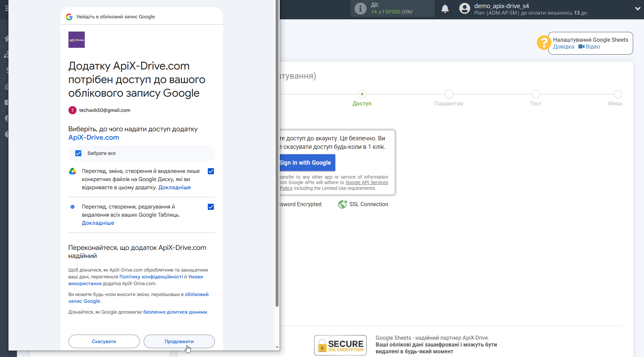Open the ApiX-Drive.com app link

coord(94,137)
